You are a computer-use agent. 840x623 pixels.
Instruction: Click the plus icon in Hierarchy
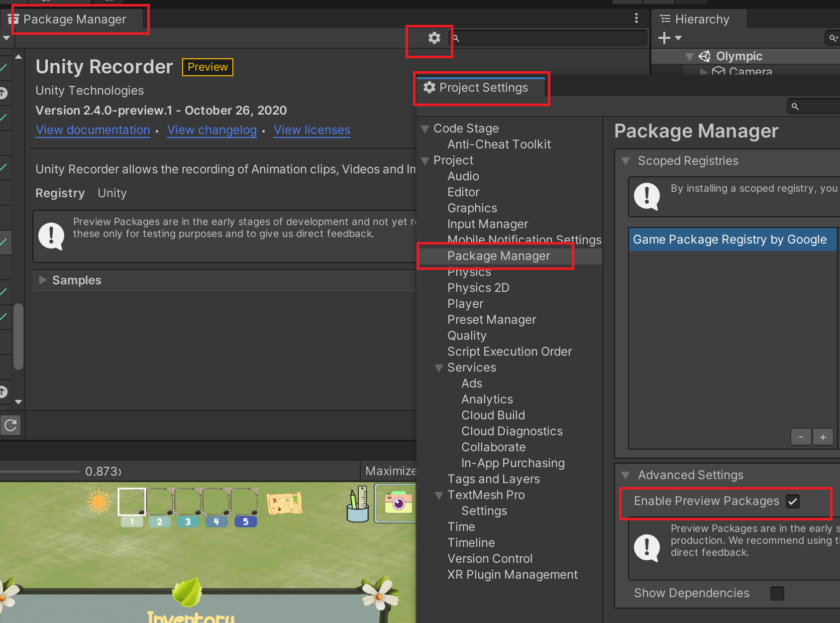click(664, 38)
